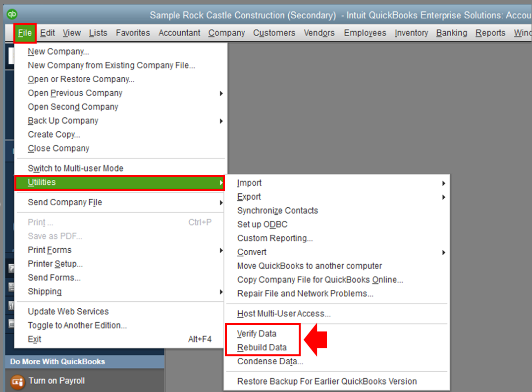Choose New Company... from File menu
532x392 pixels.
[x=120, y=52]
